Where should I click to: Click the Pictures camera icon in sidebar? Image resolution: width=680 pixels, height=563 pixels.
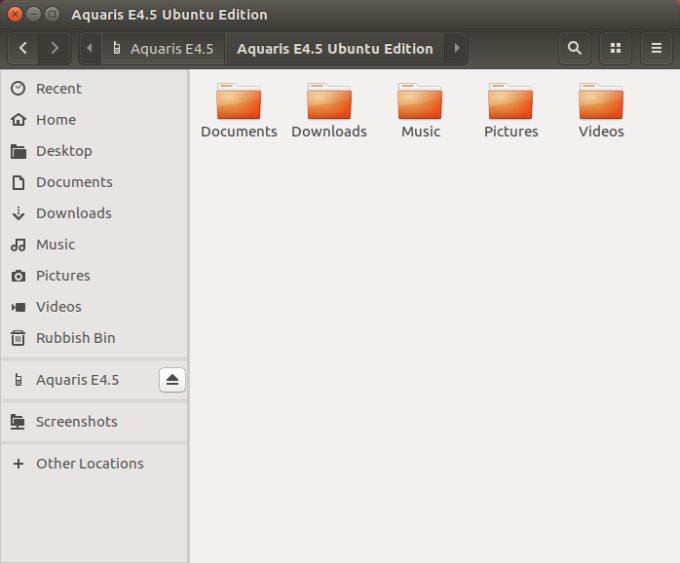pos(18,276)
